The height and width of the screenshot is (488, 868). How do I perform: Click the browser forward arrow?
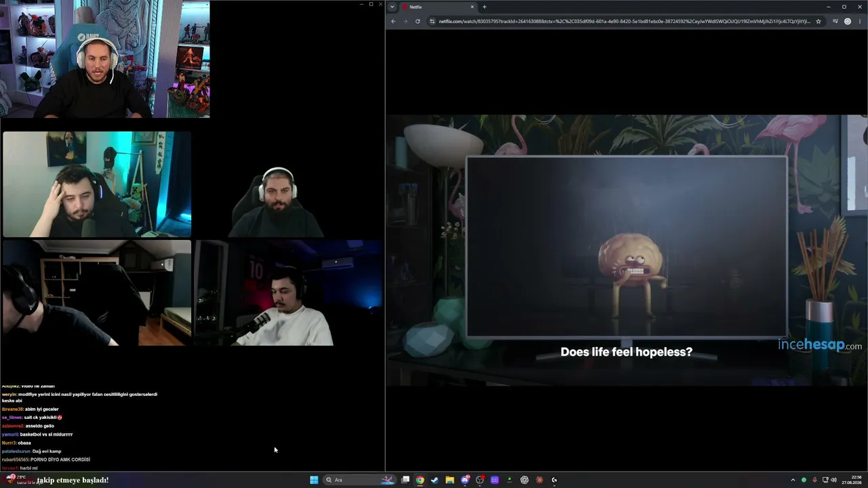pyautogui.click(x=406, y=21)
